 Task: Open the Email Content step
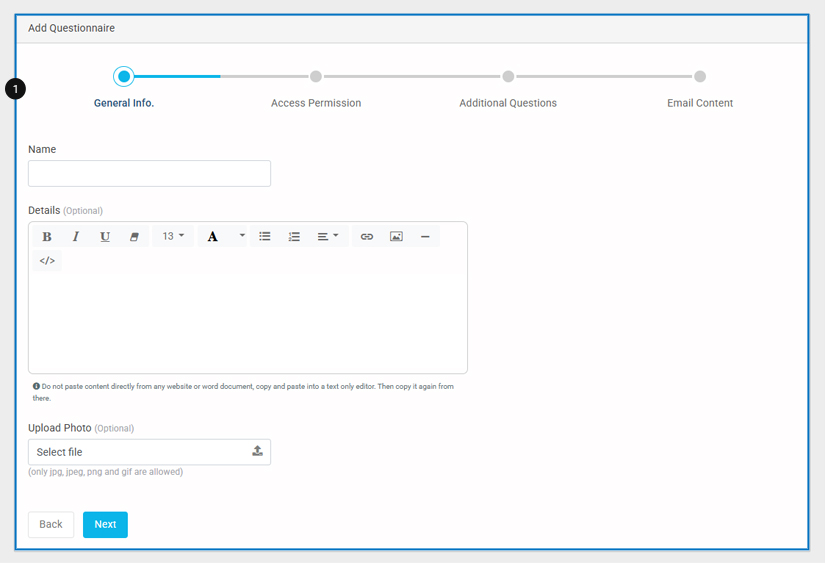click(700, 77)
